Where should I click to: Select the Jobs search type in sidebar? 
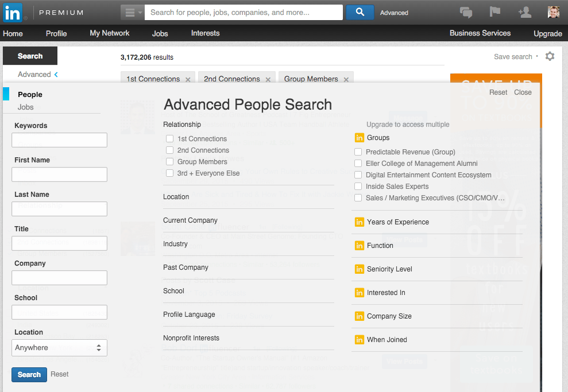26,107
